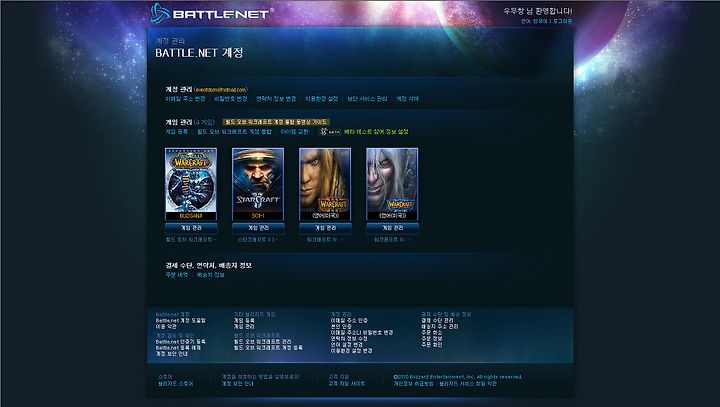The height and width of the screenshot is (407, 720).
Task: Open 이용환경 설정 link
Action: point(321,99)
